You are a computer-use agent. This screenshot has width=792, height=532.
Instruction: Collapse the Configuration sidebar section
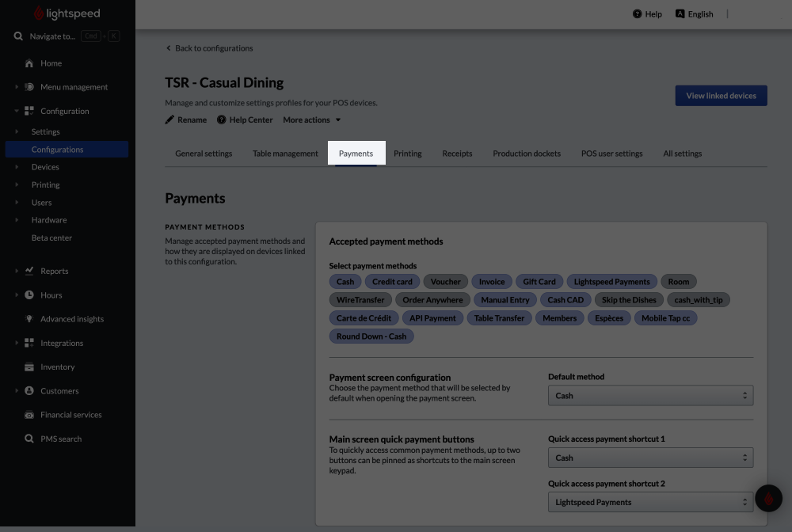click(17, 111)
